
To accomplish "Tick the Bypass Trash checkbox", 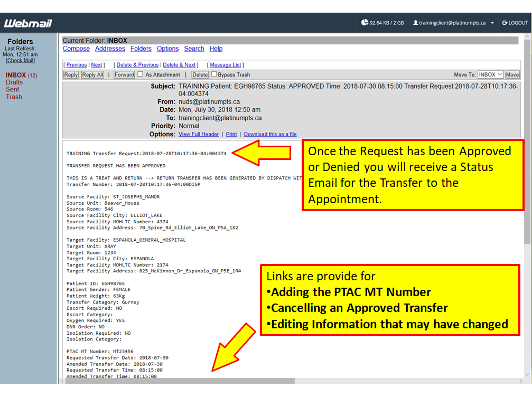I will click(214, 74).
